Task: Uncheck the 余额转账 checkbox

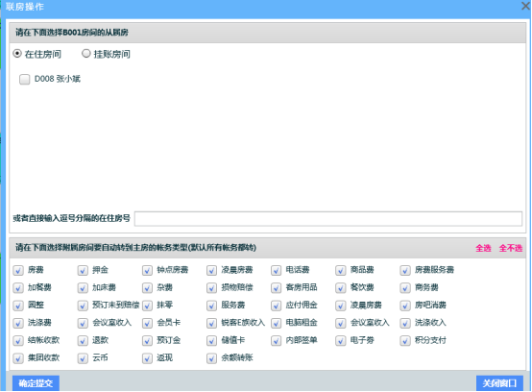Action: point(211,358)
